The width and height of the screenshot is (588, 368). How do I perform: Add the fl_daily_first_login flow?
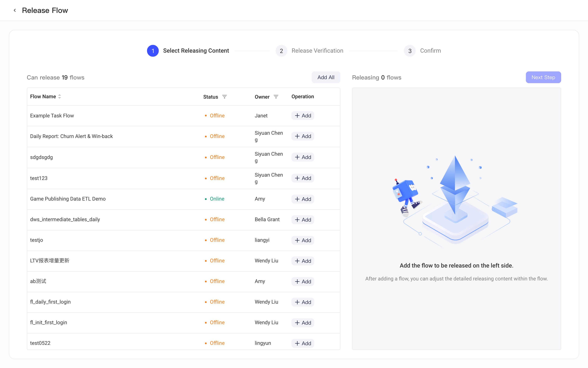pyautogui.click(x=303, y=302)
